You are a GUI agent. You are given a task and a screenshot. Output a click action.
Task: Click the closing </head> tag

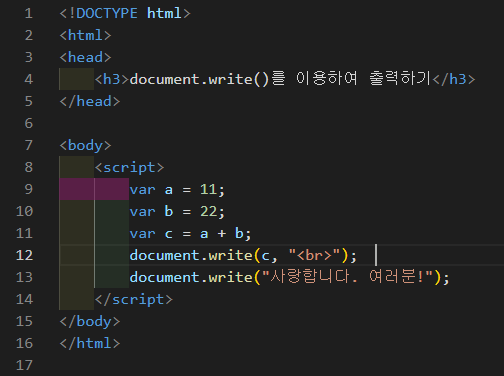(x=90, y=101)
